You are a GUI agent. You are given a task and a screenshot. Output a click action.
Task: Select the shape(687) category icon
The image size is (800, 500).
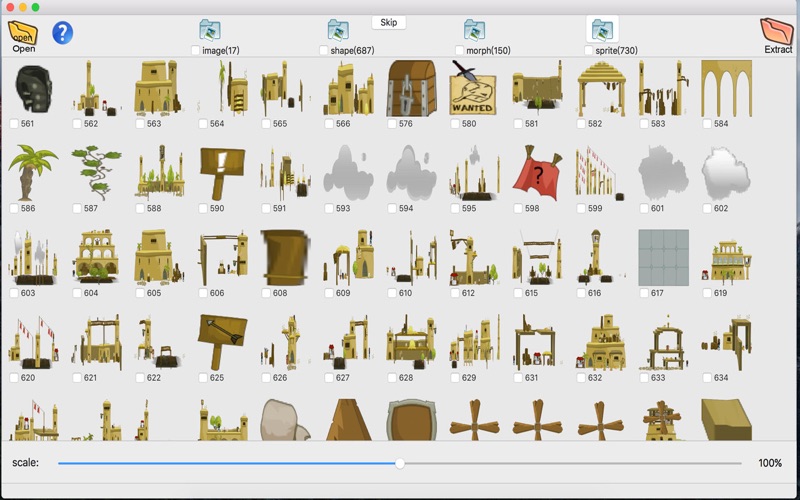[x=338, y=30]
